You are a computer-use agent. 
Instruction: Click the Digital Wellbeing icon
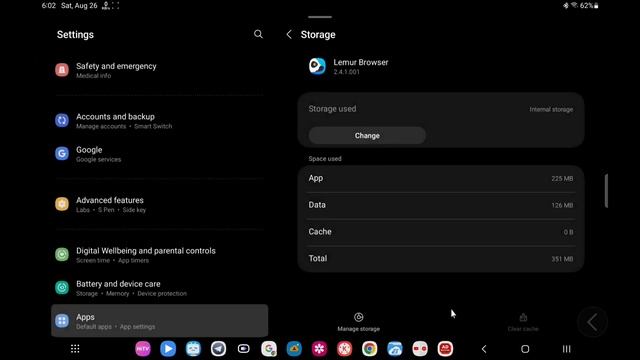[x=62, y=254]
